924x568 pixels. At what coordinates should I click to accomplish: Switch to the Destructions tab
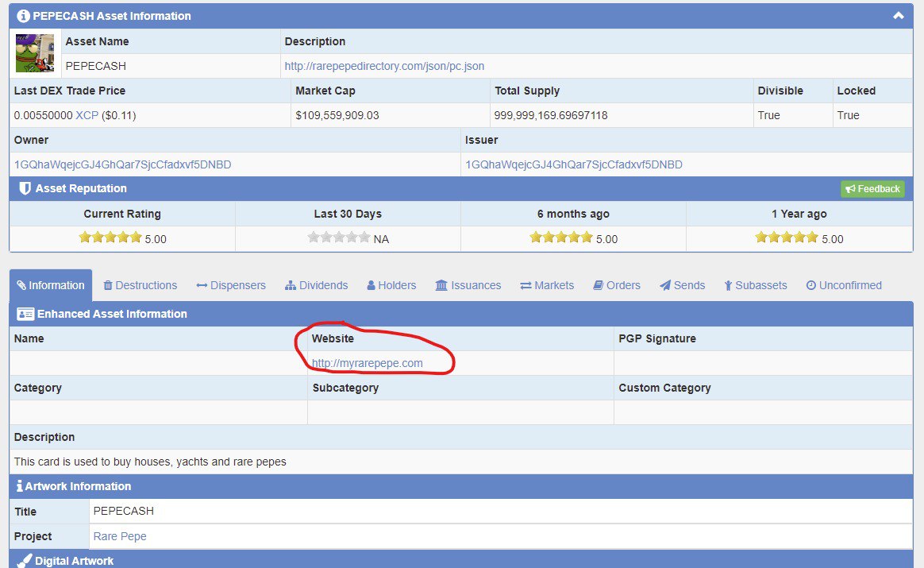tap(141, 285)
